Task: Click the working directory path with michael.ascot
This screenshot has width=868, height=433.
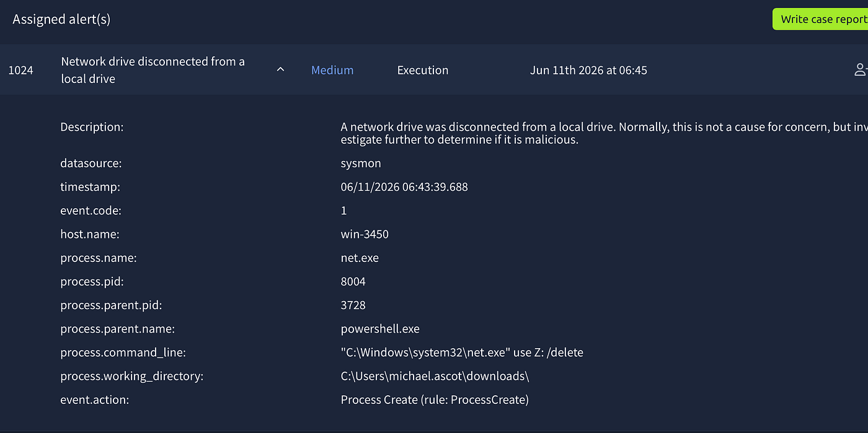Action: (x=435, y=376)
